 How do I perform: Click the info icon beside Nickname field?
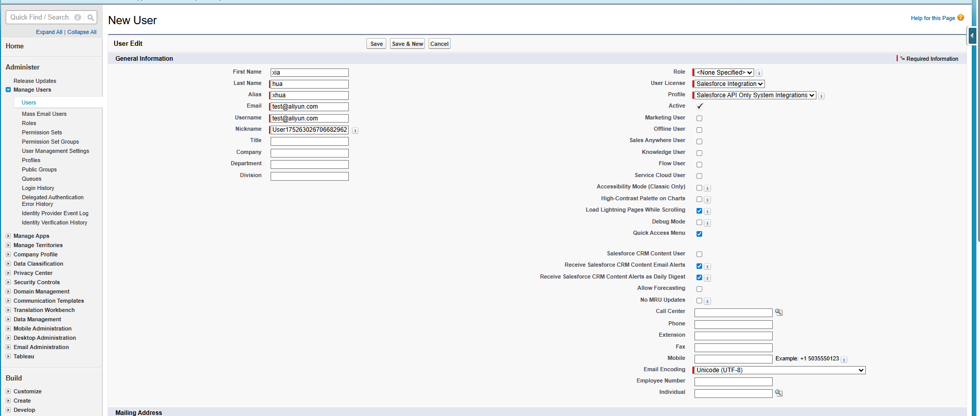pyautogui.click(x=355, y=130)
